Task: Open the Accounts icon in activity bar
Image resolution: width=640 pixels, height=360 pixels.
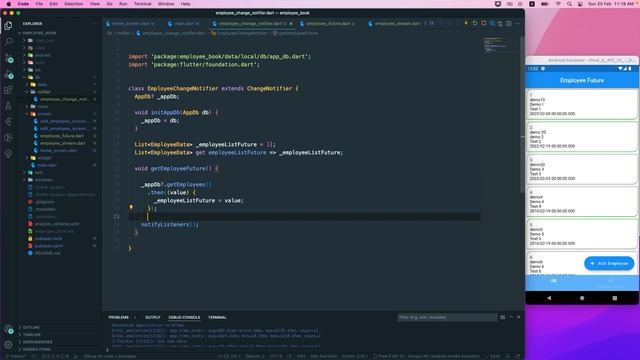Action: tap(8, 329)
